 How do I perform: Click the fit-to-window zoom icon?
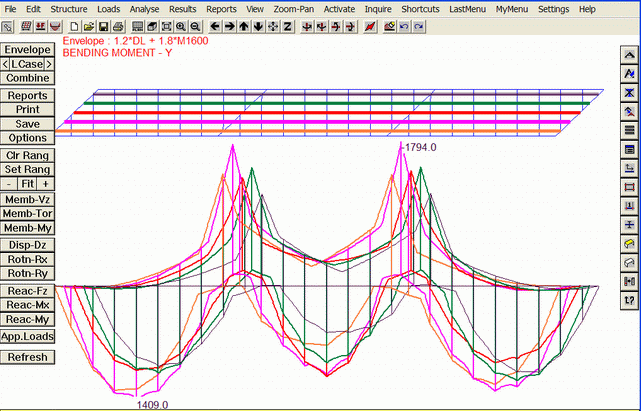[166, 27]
